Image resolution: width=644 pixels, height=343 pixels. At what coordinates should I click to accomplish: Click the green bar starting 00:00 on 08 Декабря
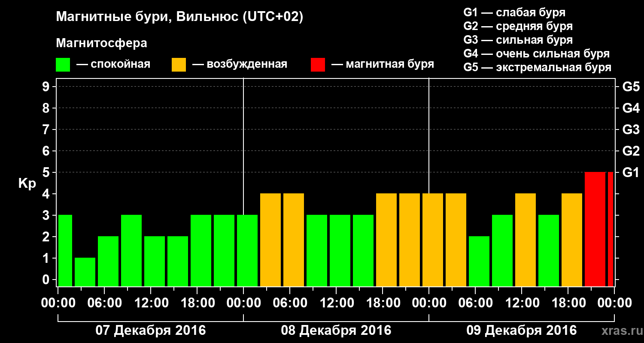tap(247, 250)
